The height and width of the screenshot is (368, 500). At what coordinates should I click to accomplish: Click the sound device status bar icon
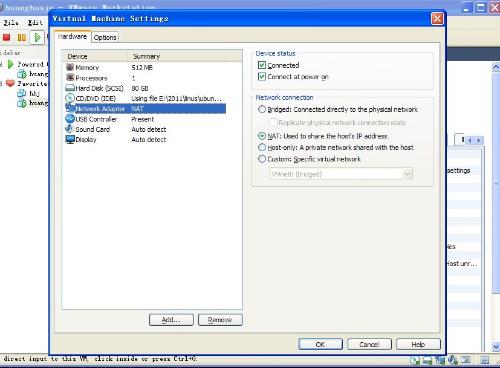pos(453,360)
